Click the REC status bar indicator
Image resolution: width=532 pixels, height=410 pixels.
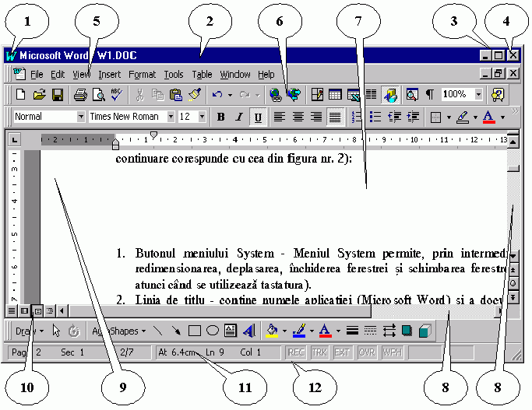point(296,352)
